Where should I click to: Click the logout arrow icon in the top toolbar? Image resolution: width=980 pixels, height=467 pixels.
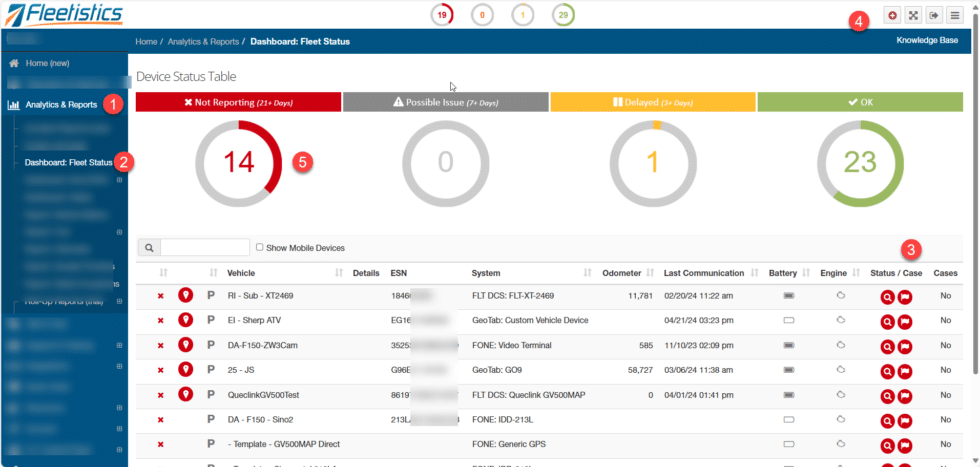pyautogui.click(x=933, y=16)
